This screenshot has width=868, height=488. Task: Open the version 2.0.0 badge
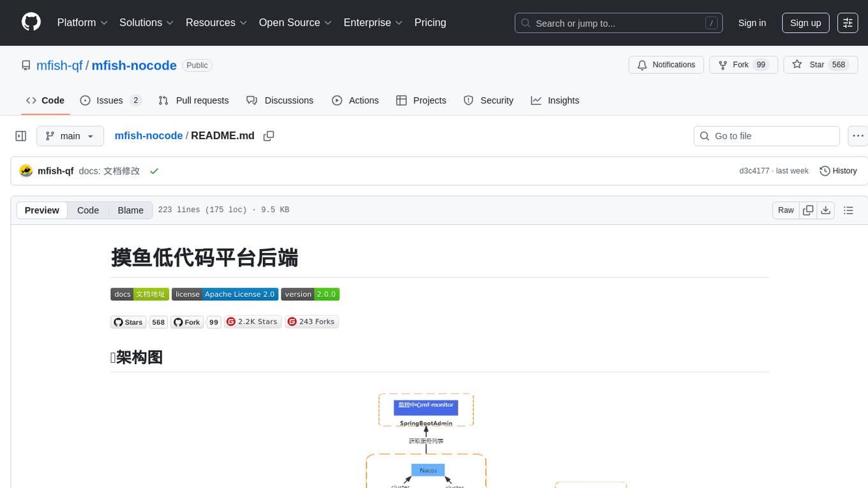pos(310,294)
